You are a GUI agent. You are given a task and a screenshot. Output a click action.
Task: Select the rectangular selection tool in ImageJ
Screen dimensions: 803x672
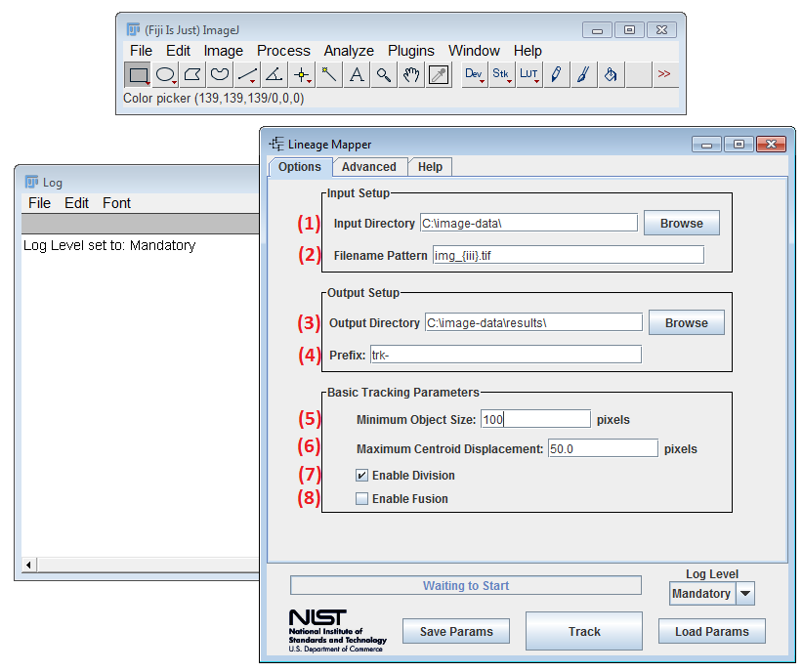point(137,74)
